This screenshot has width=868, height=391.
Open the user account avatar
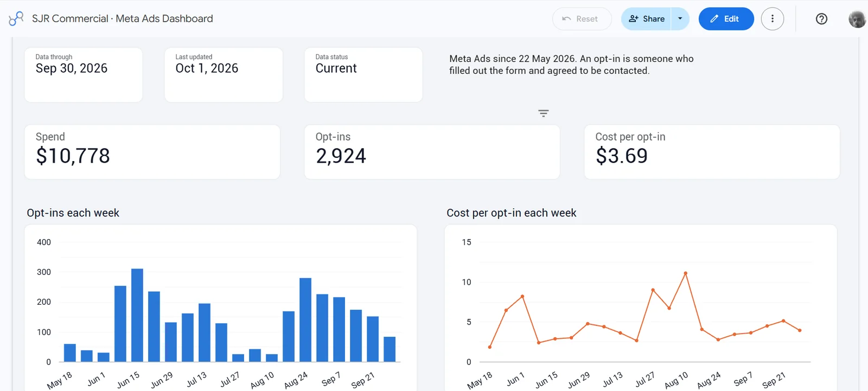857,19
